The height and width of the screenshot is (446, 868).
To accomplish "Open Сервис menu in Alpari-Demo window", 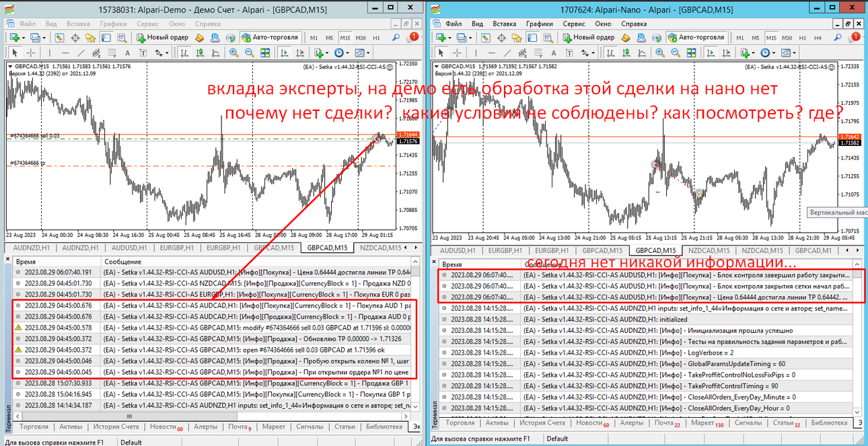I will point(147,23).
